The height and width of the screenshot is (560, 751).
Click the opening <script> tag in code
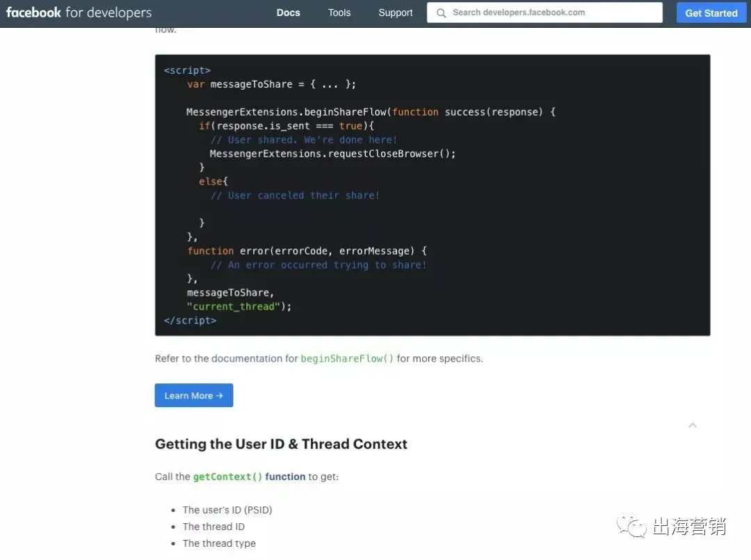point(187,70)
